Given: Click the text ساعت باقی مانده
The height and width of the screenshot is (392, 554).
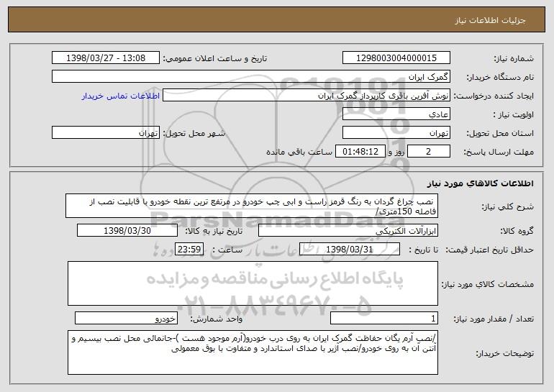Looking at the screenshot, I should [299, 152].
